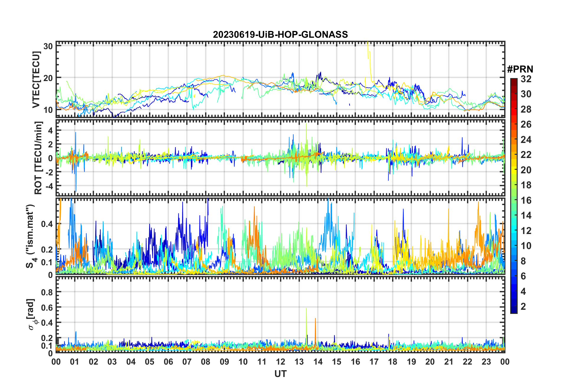
Task: Click the VTEC[TECU] axis label
Action: tap(36, 80)
